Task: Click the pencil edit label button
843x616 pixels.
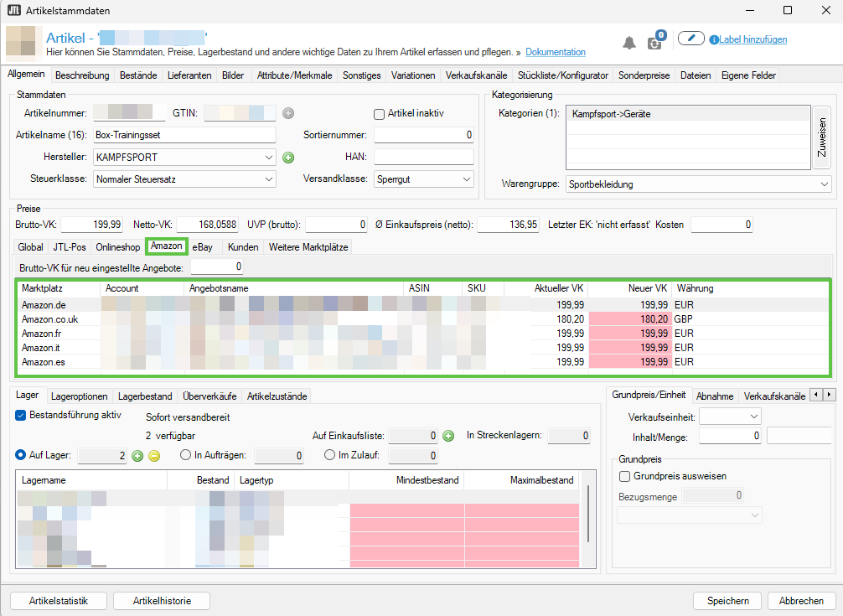Action: 691,39
